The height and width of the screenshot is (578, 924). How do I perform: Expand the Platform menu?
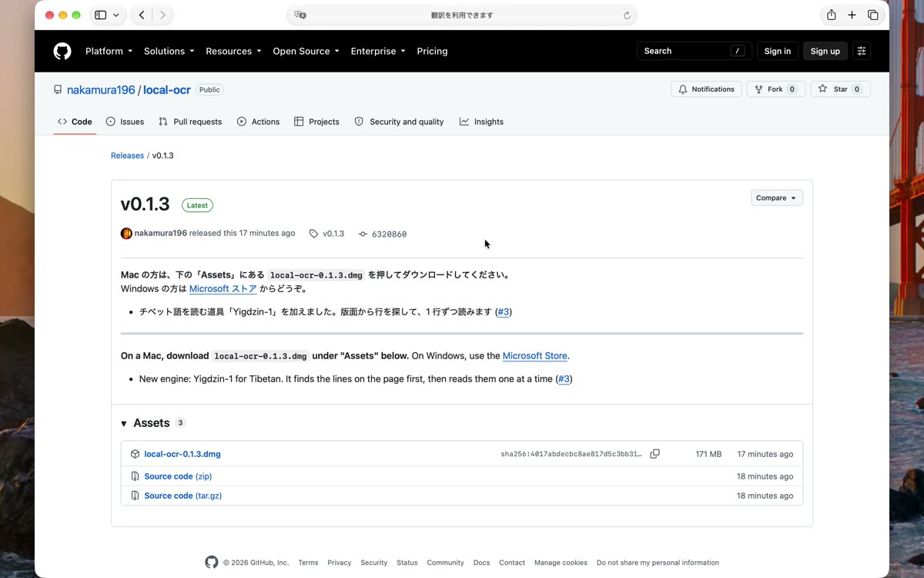[x=109, y=51]
